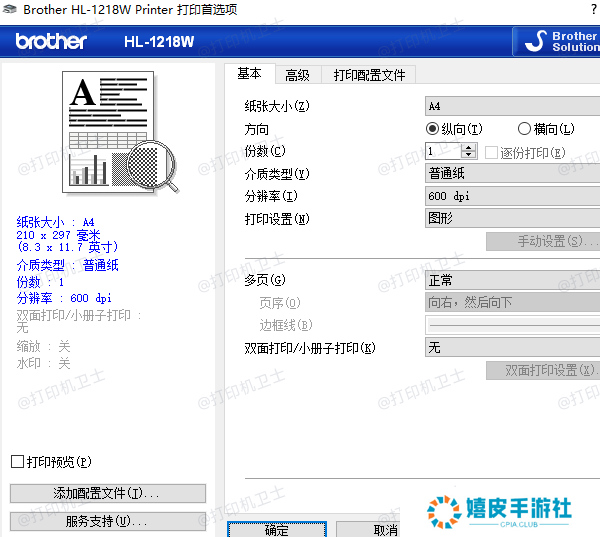Image resolution: width=600 pixels, height=537 pixels.
Task: Select the 横向 orientation radio button
Action: point(524,129)
